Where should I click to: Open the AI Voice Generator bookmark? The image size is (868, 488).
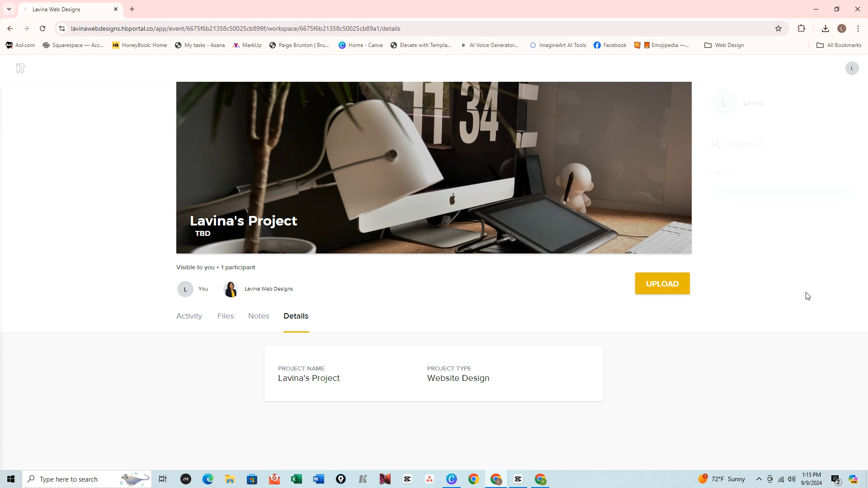coord(490,45)
